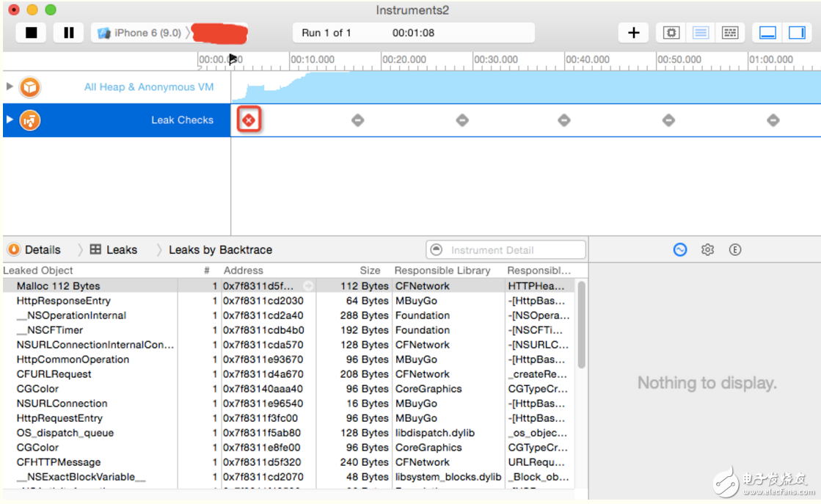Click the red leak found marker
Viewport: 821px width, 504px height.
coord(249,120)
